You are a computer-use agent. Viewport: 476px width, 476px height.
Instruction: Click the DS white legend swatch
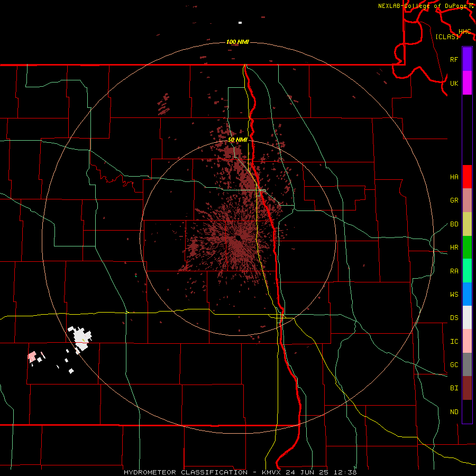tap(467, 317)
